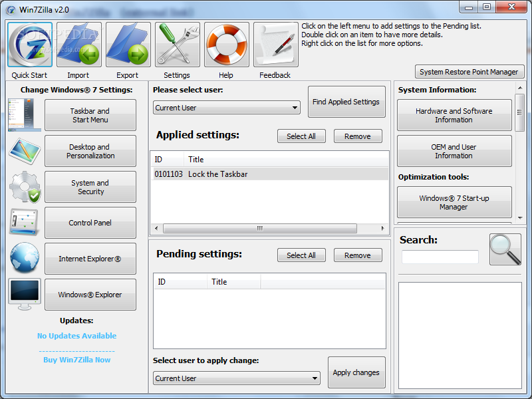Click Apply changes button
This screenshot has width=532, height=399.
[x=356, y=372]
